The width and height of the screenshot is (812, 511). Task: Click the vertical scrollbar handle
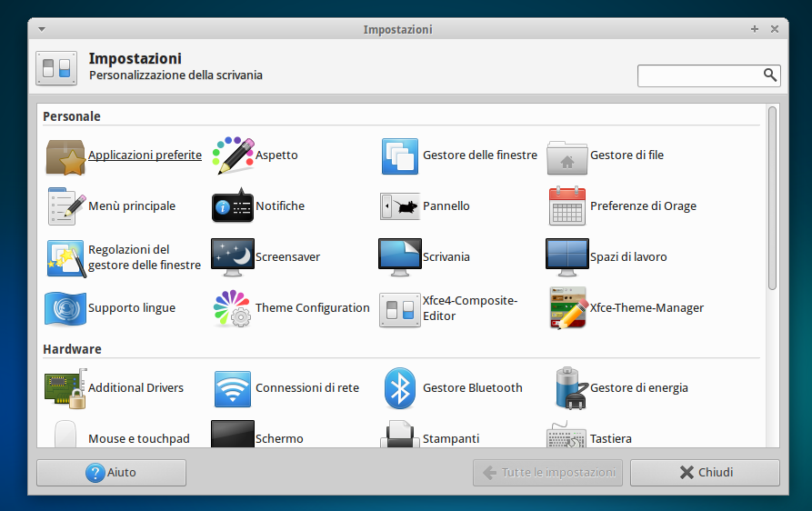772,198
